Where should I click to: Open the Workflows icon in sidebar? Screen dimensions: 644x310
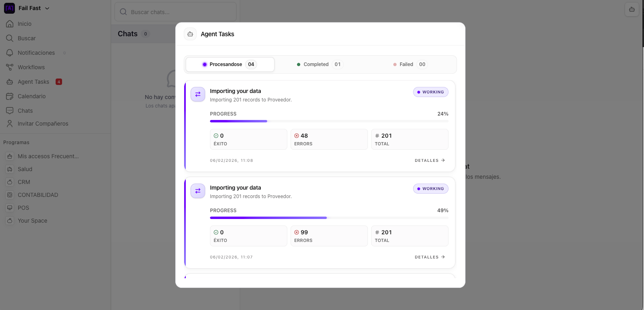pos(10,67)
